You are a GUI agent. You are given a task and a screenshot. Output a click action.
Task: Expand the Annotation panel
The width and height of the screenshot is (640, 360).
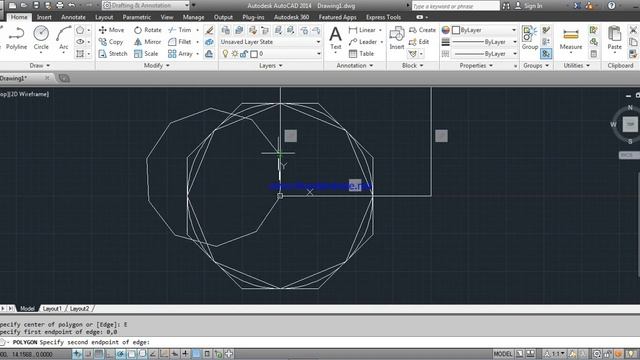(354, 65)
